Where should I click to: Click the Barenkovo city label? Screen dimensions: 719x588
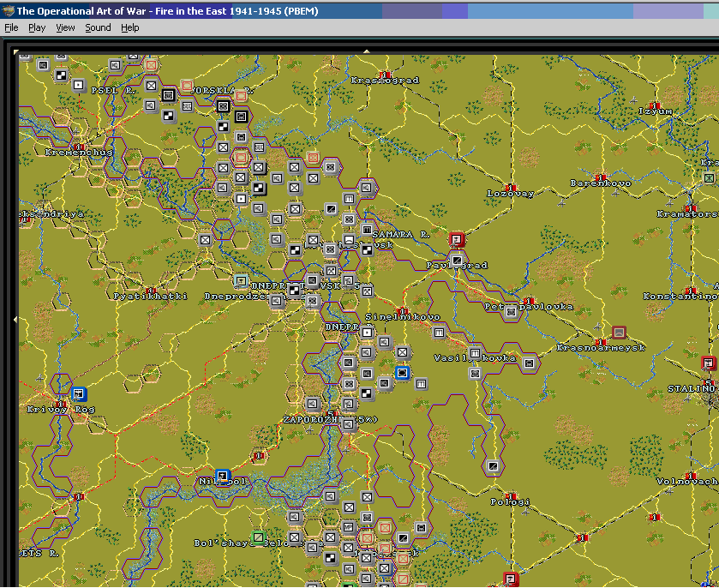pos(601,183)
